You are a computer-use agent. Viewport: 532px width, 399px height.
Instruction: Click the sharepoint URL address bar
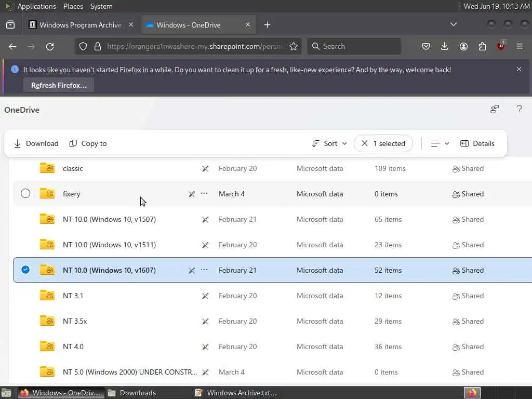pos(188,46)
